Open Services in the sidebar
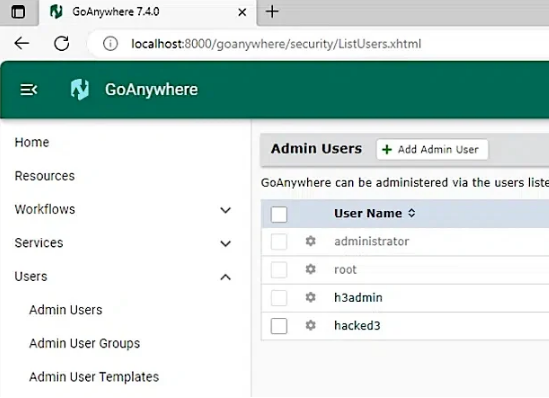 (x=39, y=243)
